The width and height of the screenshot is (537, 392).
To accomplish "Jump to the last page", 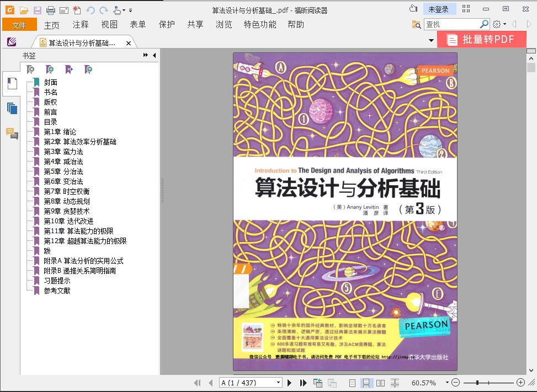I will pyautogui.click(x=303, y=383).
